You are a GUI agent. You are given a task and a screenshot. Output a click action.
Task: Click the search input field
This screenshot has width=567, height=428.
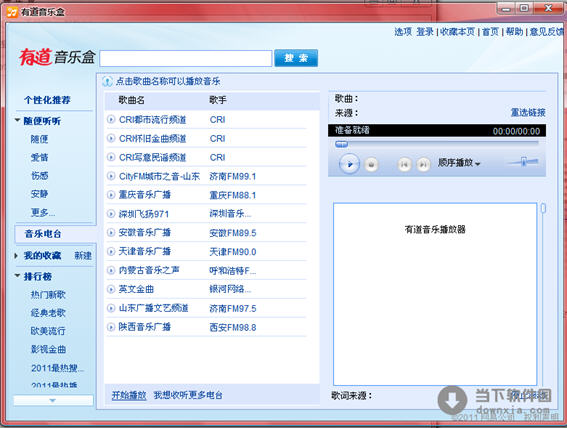(186, 59)
